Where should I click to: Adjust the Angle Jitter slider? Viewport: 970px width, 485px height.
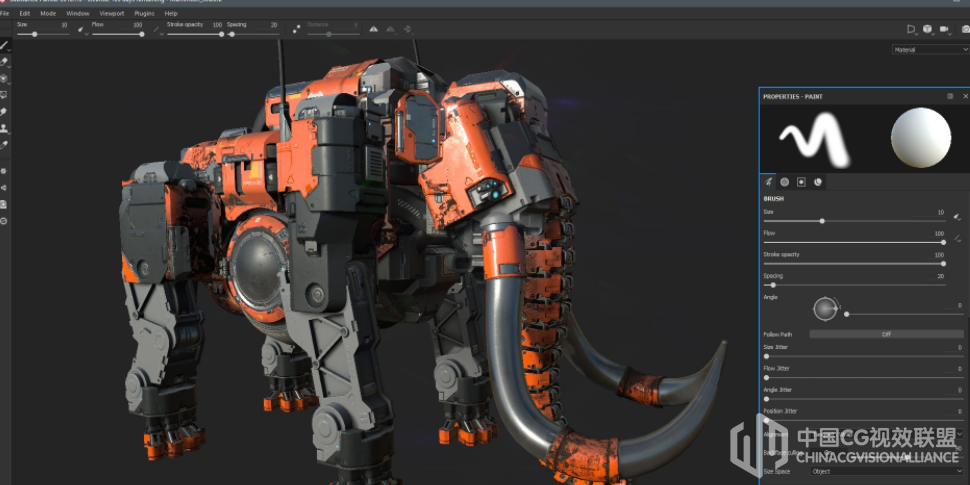(x=864, y=399)
